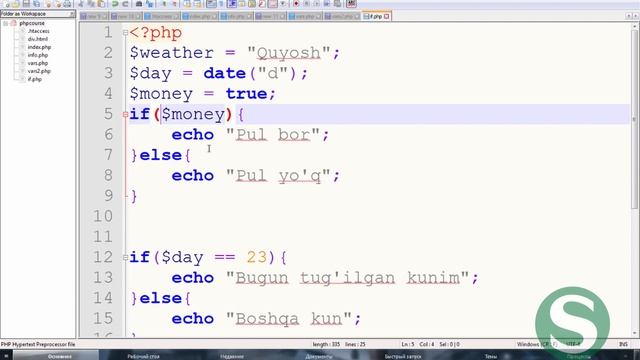Click the "true" keyword on line 4
Viewport: 640px width, 360px height.
[x=246, y=94]
